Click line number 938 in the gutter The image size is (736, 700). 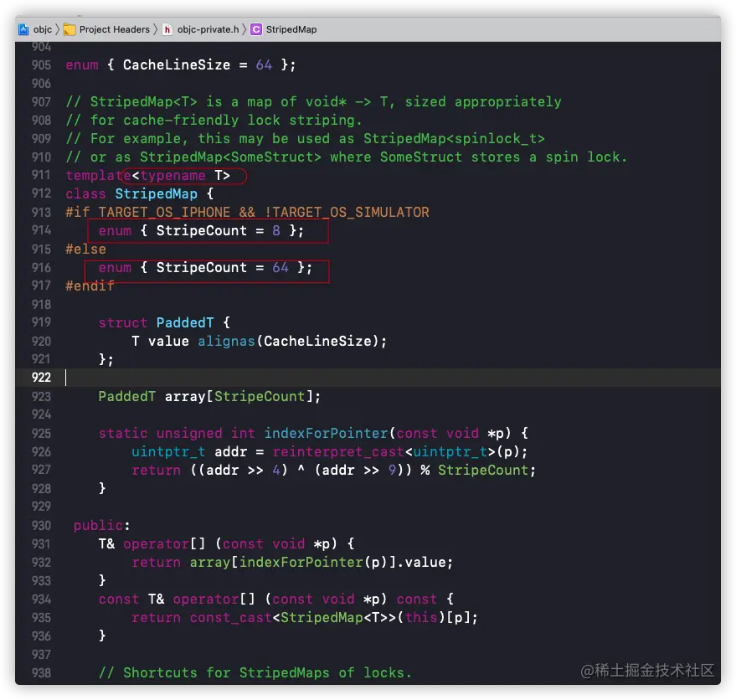(x=41, y=672)
